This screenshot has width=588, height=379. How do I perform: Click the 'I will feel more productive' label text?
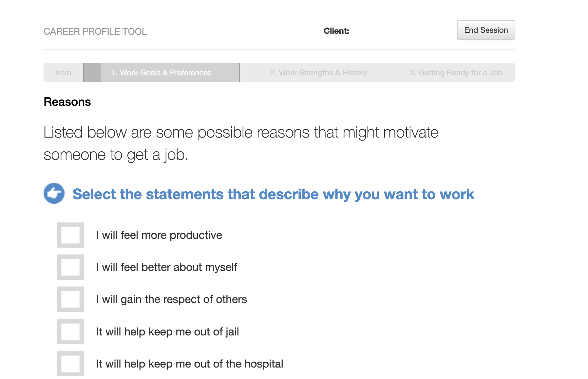[159, 235]
